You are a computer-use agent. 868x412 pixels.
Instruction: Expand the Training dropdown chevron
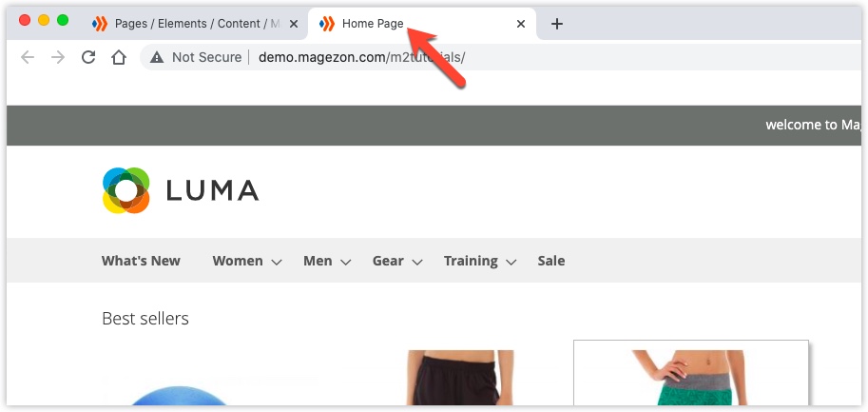pyautogui.click(x=511, y=262)
